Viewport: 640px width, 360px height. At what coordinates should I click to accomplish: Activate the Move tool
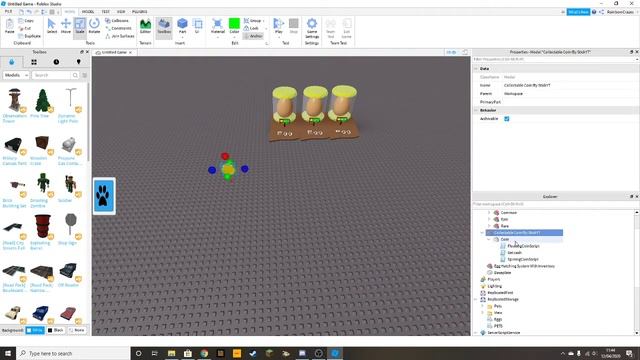[x=66, y=26]
